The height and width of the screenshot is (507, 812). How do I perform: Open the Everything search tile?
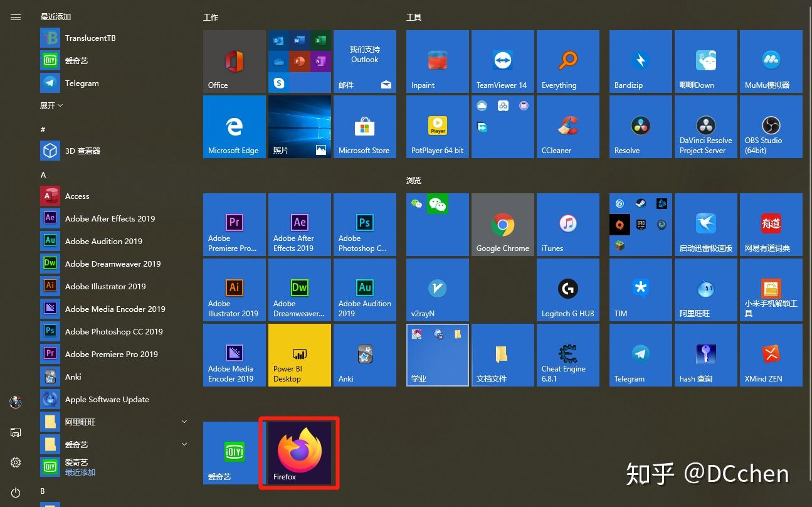[568, 61]
